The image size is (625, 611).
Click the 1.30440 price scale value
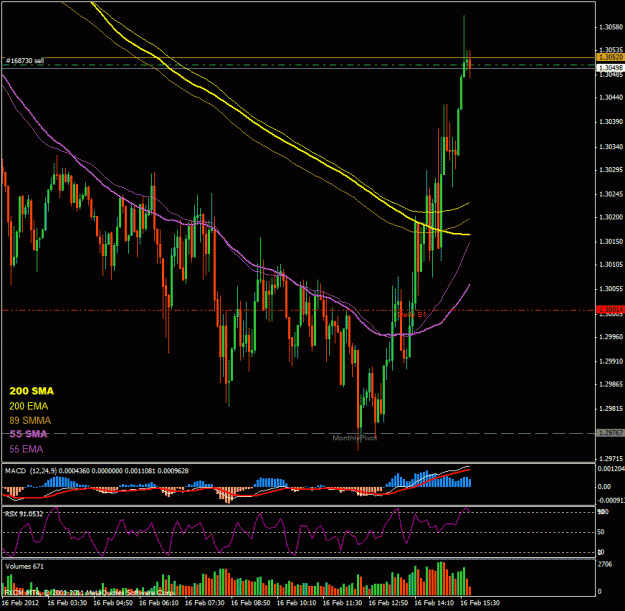coord(611,97)
